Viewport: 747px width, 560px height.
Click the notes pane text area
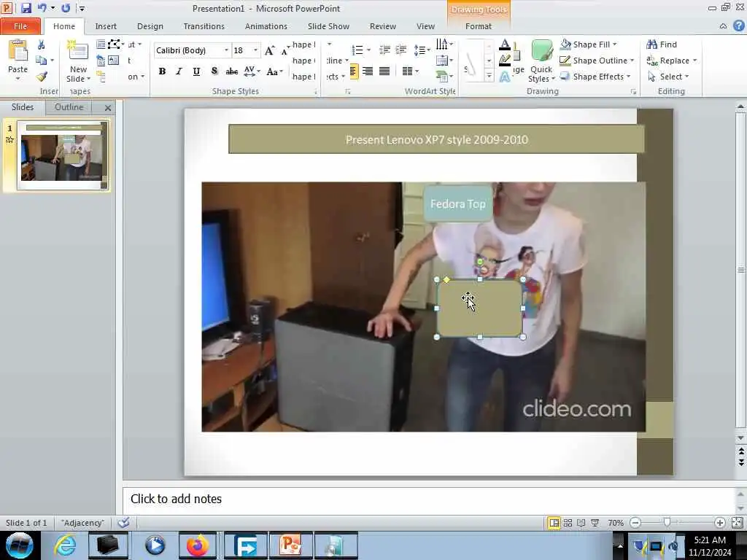pos(429,499)
